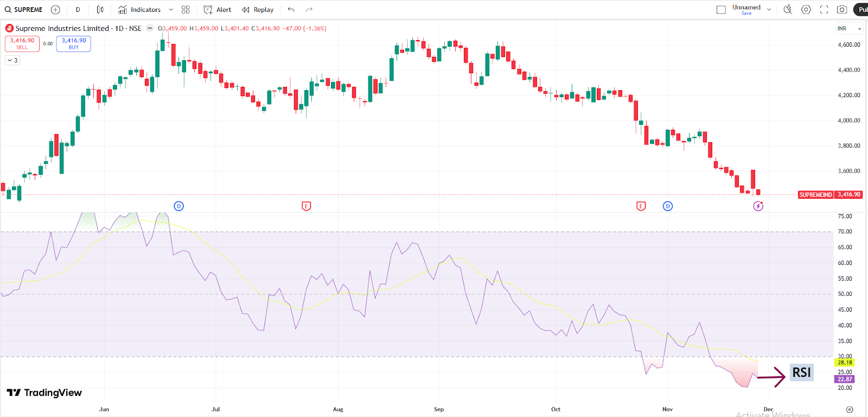Open the chart goto-date icon bottom right
The height and width of the screenshot is (417, 868).
coord(850,409)
